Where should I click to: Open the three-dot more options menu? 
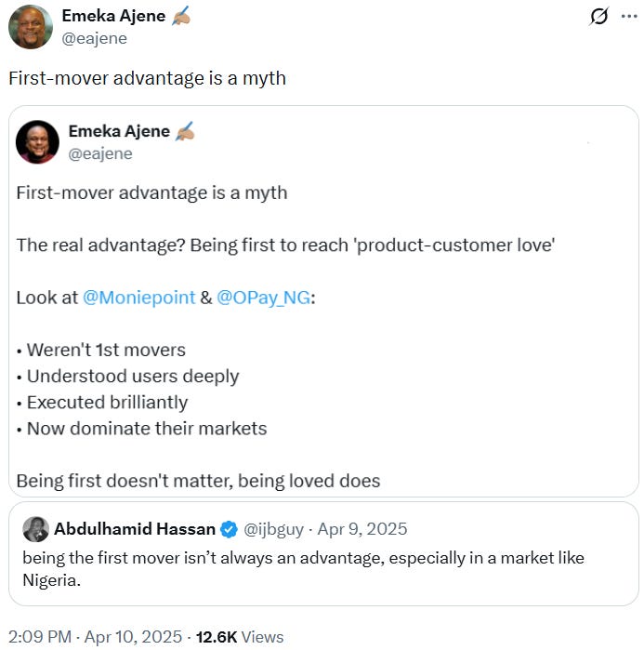point(629,16)
